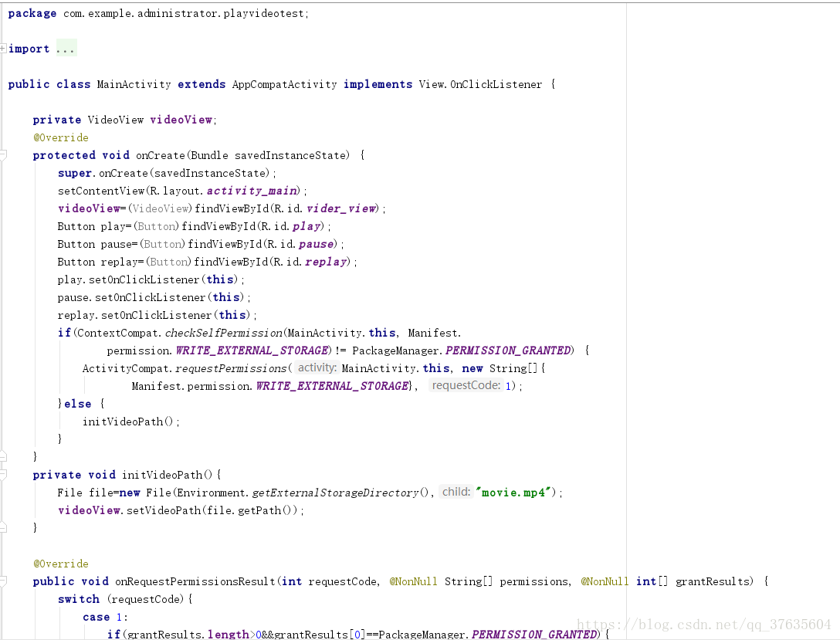This screenshot has width=840, height=640.
Task: Collapse the onRequestPermissionsResult method using its fold marker
Action: pyautogui.click(x=2, y=581)
